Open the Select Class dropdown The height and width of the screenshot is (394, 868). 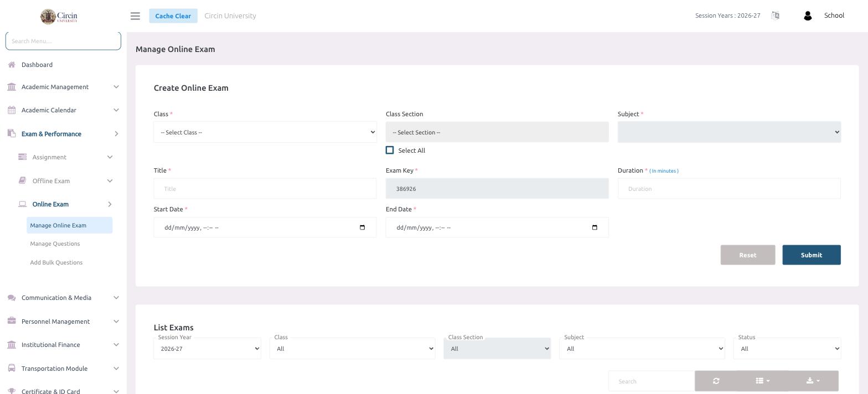pyautogui.click(x=265, y=132)
